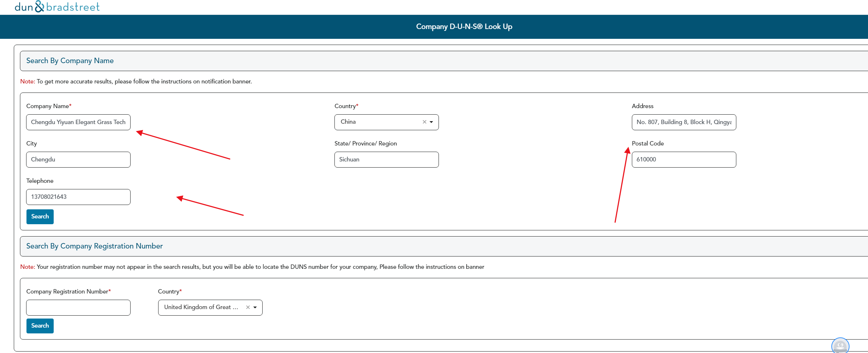The height and width of the screenshot is (353, 868).
Task: Click the City field containing Chengdu
Action: click(x=78, y=160)
